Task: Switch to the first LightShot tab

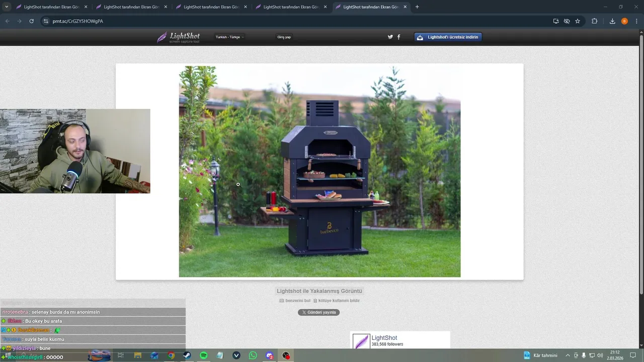Action: (x=51, y=7)
